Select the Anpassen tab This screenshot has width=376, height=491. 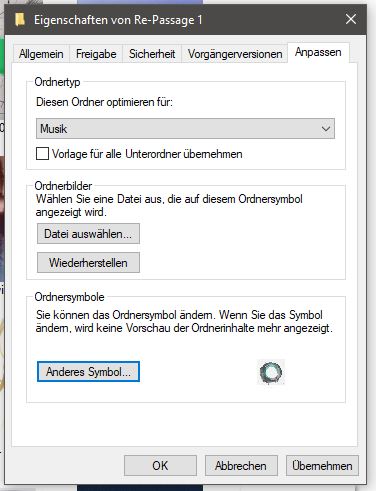(x=318, y=52)
